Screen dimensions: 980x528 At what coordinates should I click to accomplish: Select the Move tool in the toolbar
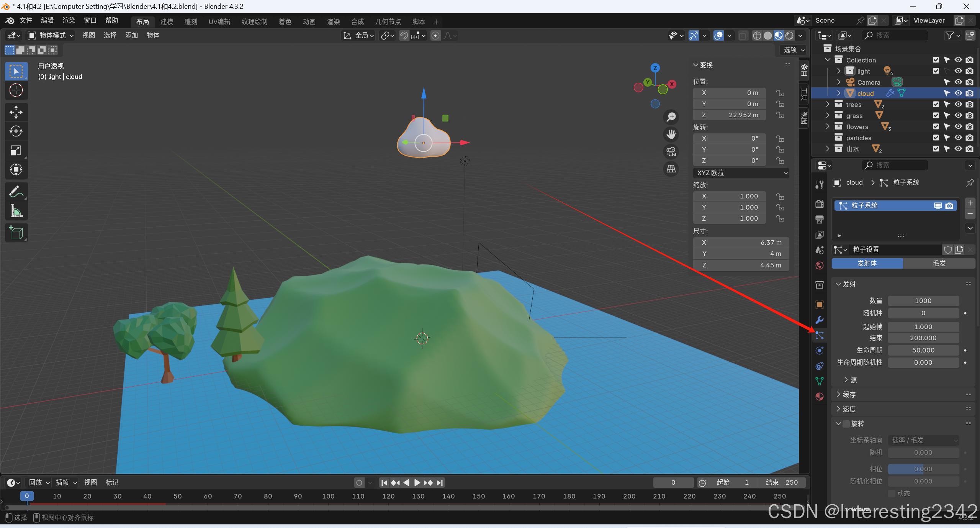coord(16,112)
